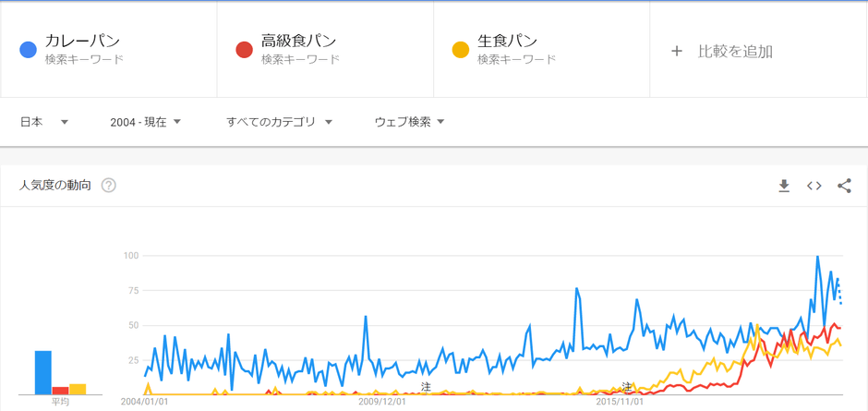Open the すべてのカテゴリ category dropdown
This screenshot has width=868, height=411.
click(x=279, y=122)
